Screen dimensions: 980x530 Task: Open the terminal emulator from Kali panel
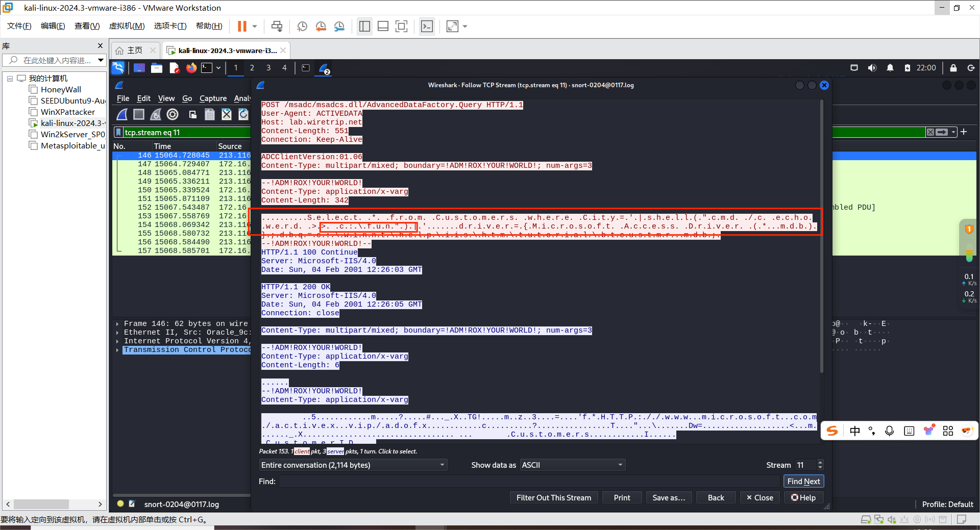[x=207, y=68]
